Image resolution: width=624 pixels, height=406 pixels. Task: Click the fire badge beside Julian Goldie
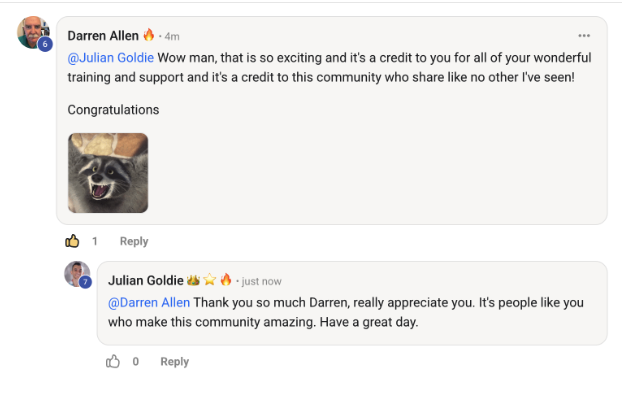pos(226,280)
